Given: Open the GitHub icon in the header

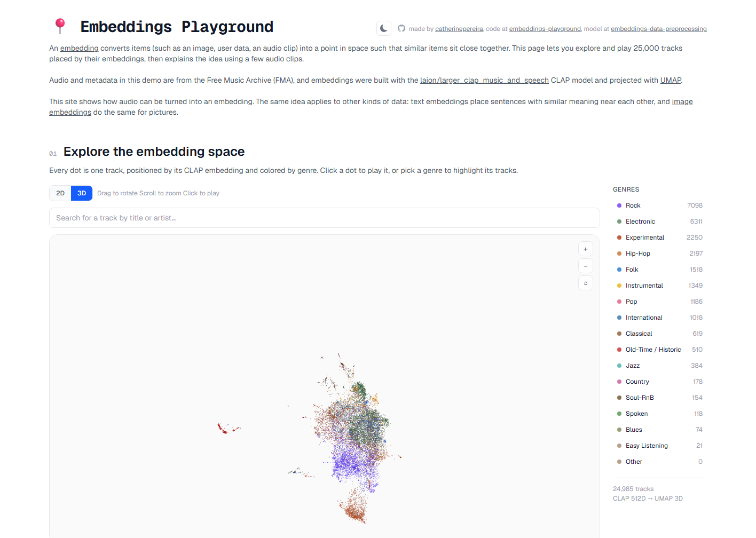Looking at the screenshot, I should click(x=401, y=28).
